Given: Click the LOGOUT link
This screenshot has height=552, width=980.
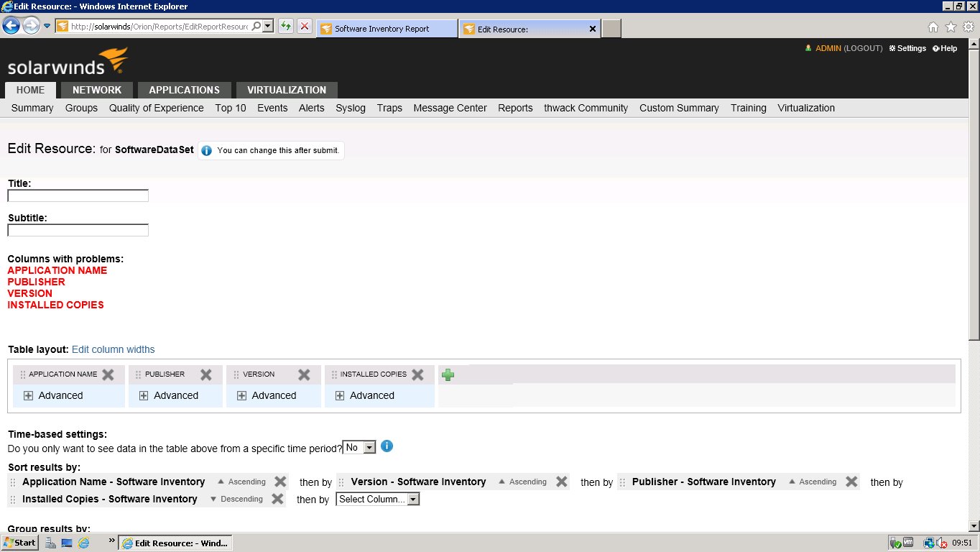Looking at the screenshot, I should (x=863, y=48).
